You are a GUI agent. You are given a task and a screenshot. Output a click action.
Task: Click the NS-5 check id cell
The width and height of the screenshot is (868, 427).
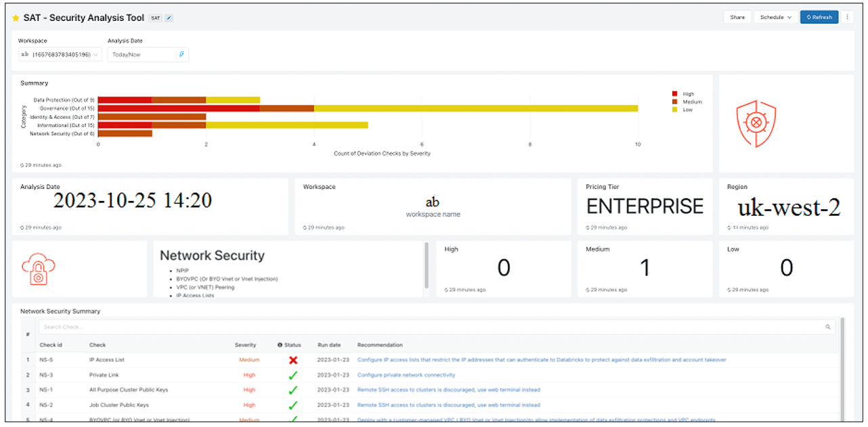tap(46, 360)
